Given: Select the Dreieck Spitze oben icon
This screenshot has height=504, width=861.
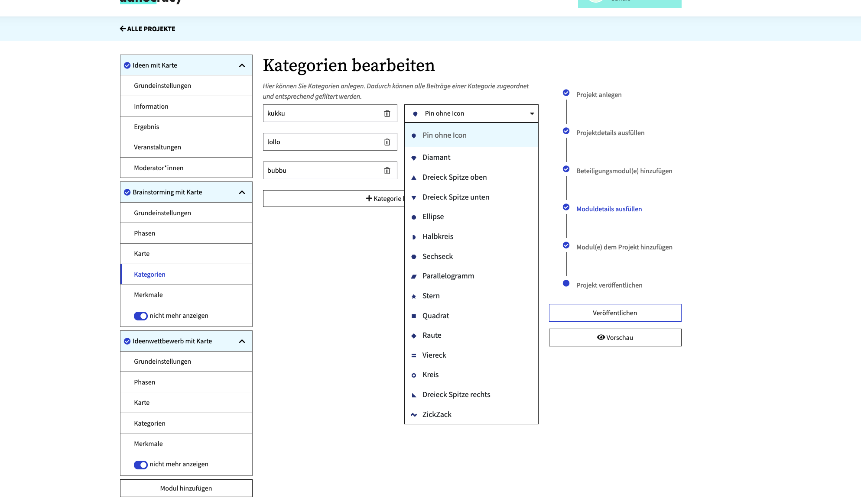Looking at the screenshot, I should coord(455,177).
